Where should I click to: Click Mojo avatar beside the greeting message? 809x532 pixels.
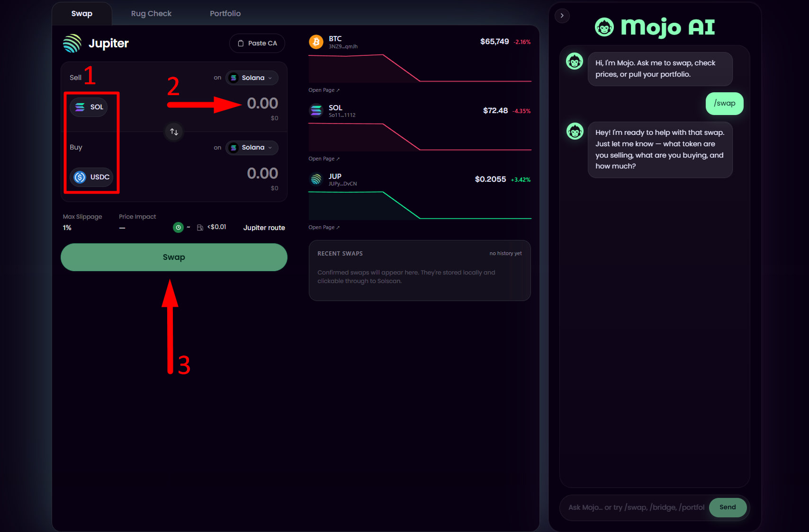(575, 61)
